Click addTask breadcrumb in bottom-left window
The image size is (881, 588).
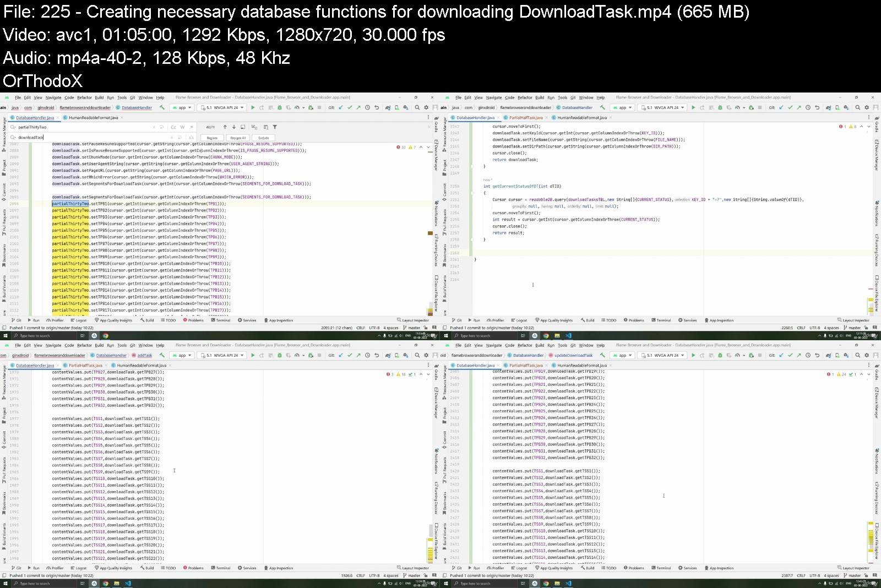coord(142,355)
